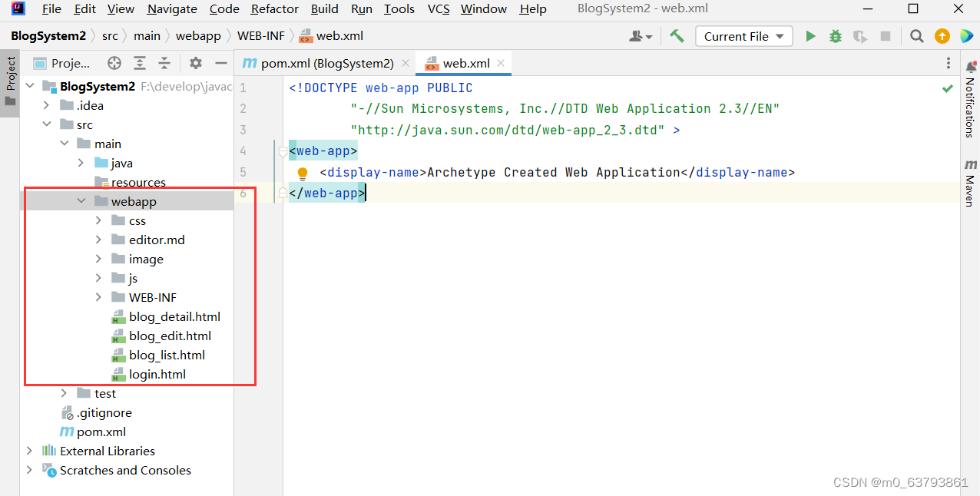Viewport: 980px width, 496px height.
Task: Expand the editor.md folder
Action: coord(98,240)
